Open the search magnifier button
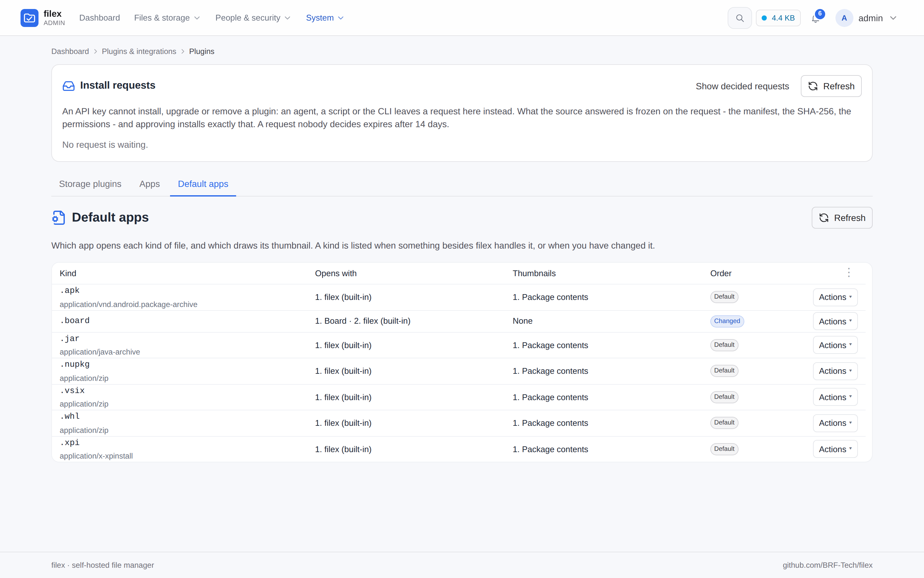924x578 pixels. pyautogui.click(x=740, y=18)
